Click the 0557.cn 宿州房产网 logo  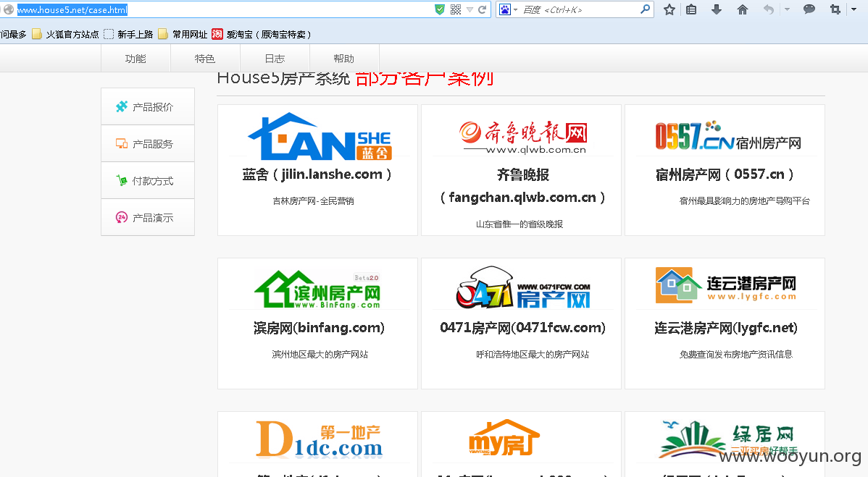point(728,136)
